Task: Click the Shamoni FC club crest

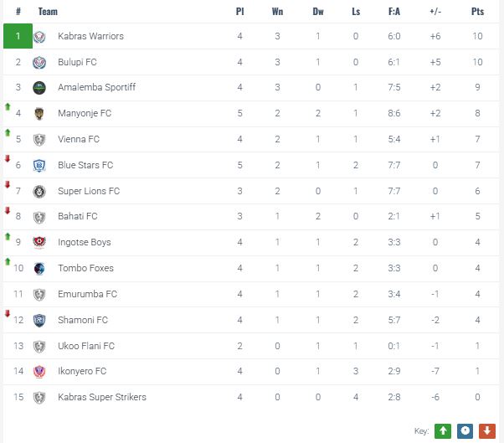Action: (x=39, y=320)
